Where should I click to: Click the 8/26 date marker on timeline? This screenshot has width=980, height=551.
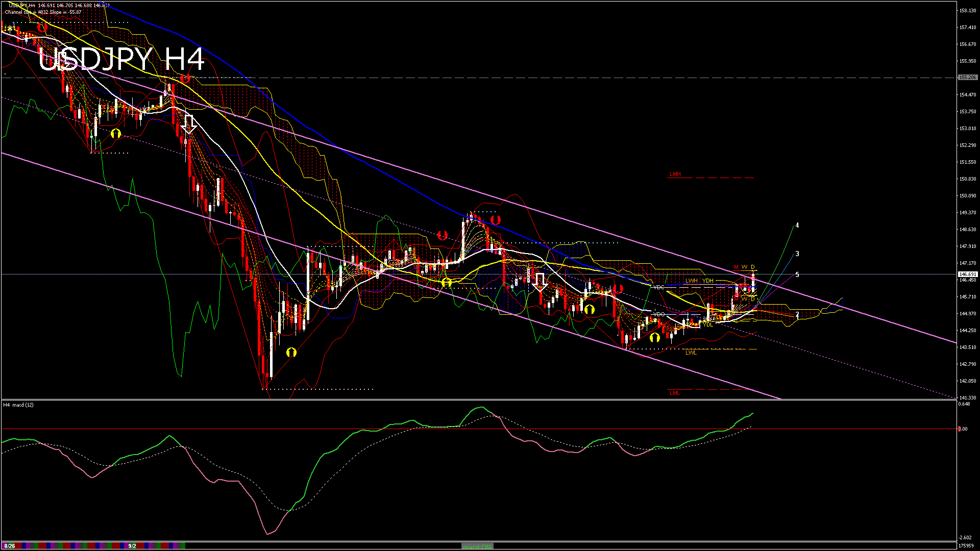pyautogui.click(x=9, y=546)
